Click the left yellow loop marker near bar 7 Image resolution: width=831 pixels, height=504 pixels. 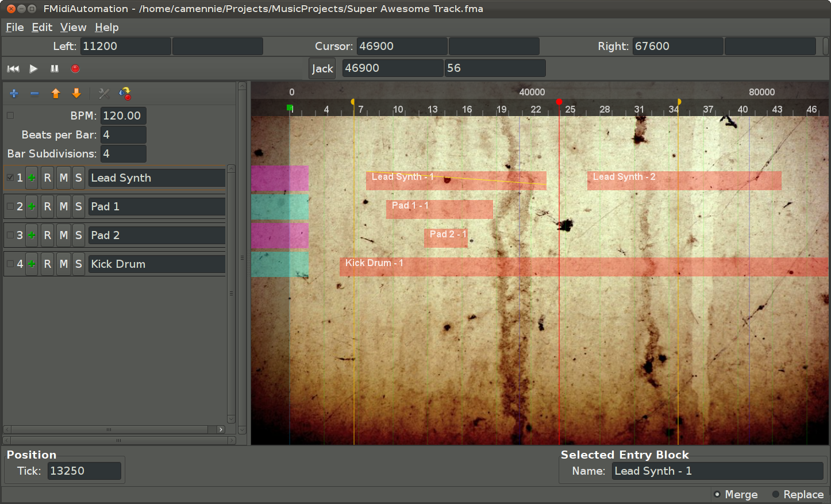pyautogui.click(x=353, y=102)
